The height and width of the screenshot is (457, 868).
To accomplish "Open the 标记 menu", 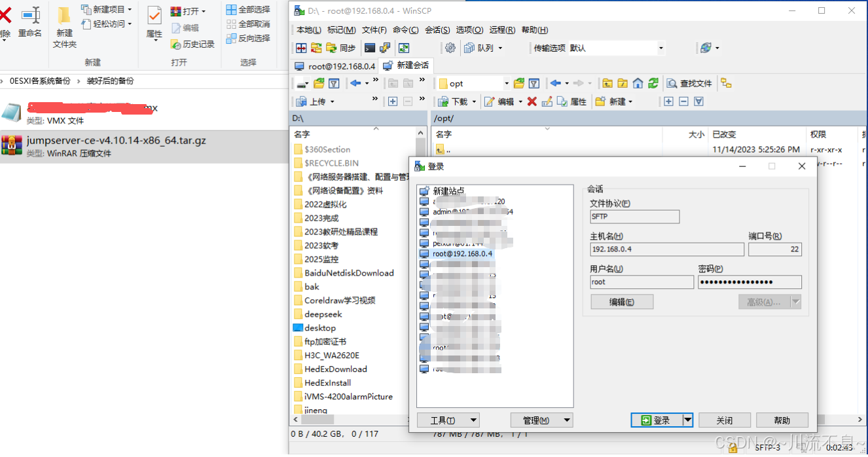I will (x=341, y=30).
